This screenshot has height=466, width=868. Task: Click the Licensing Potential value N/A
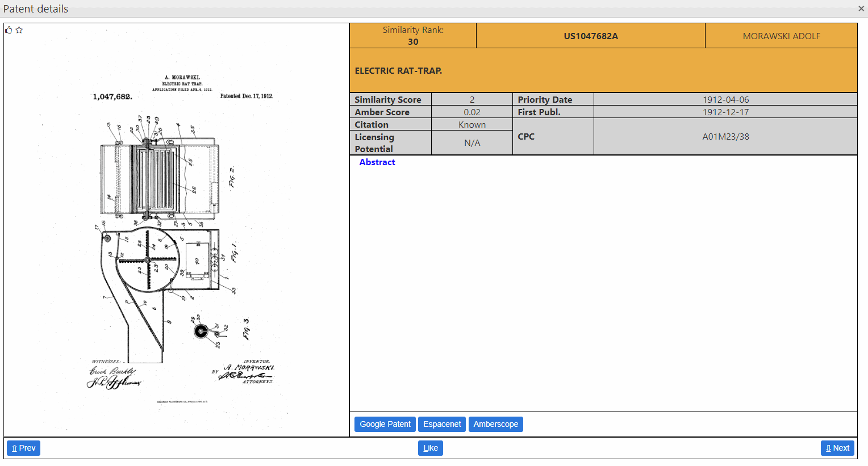pos(472,143)
